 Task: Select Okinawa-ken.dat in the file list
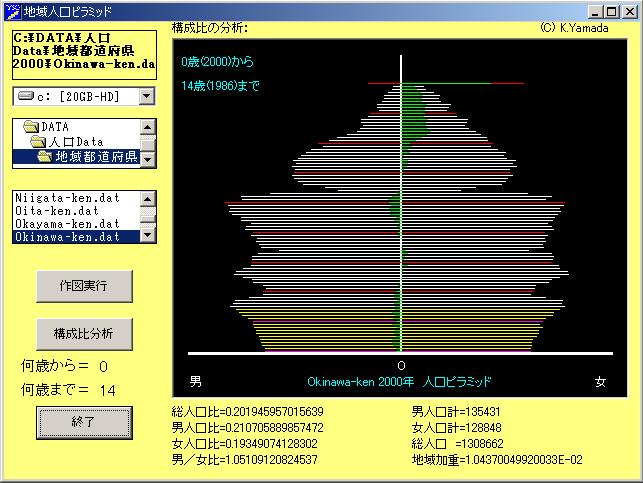point(77,237)
